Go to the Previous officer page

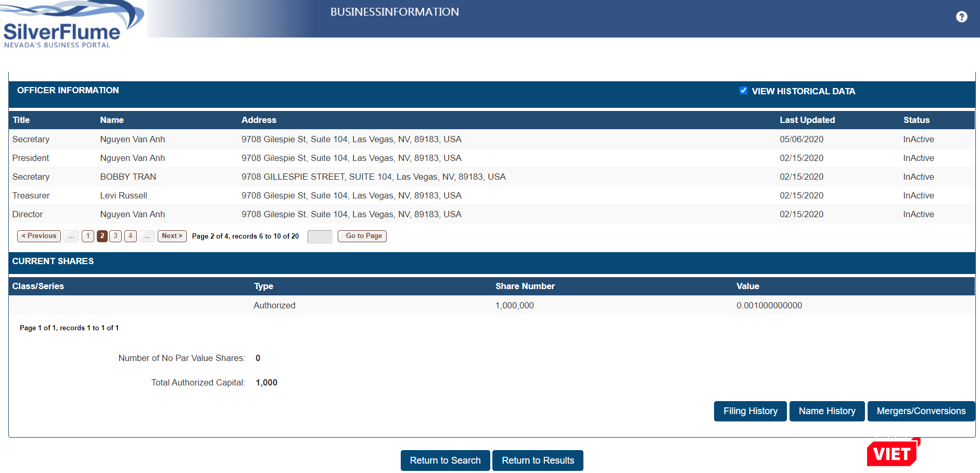coord(39,236)
